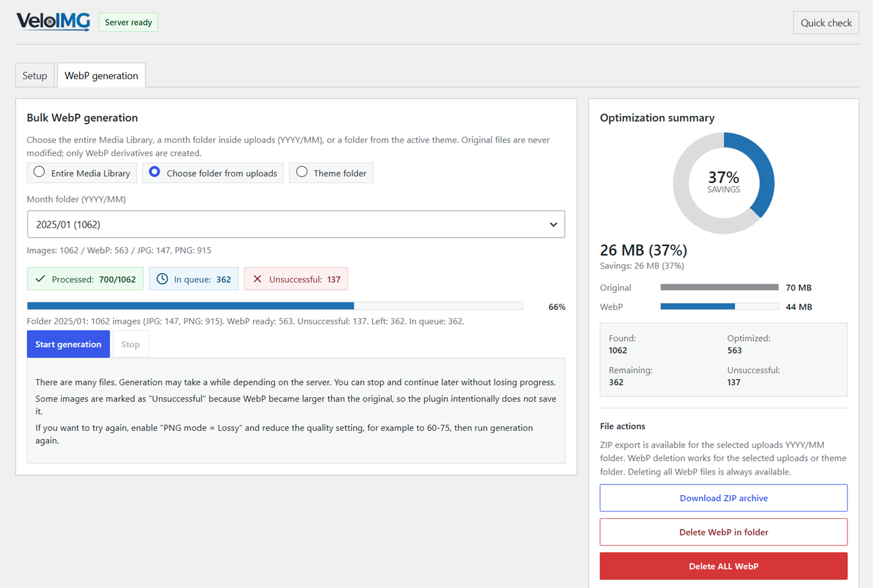Image resolution: width=873 pixels, height=588 pixels.
Task: Click the Quick check button
Action: (826, 22)
